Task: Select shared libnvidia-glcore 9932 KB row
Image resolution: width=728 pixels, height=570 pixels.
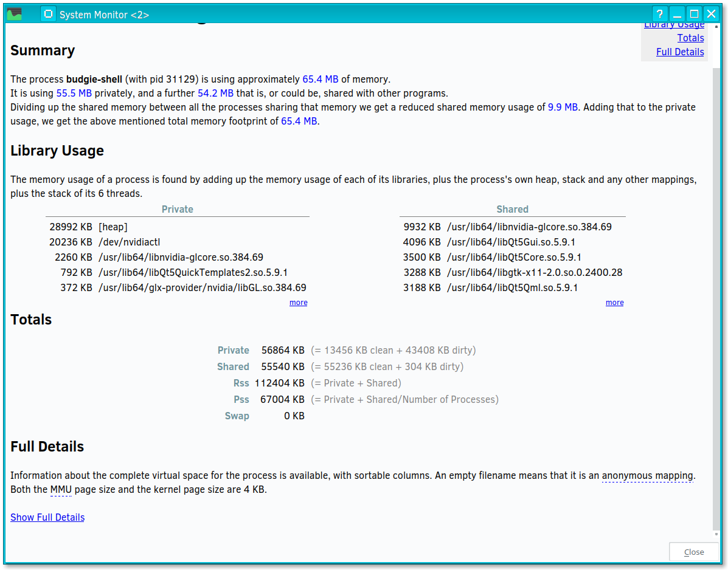Action: pos(513,227)
